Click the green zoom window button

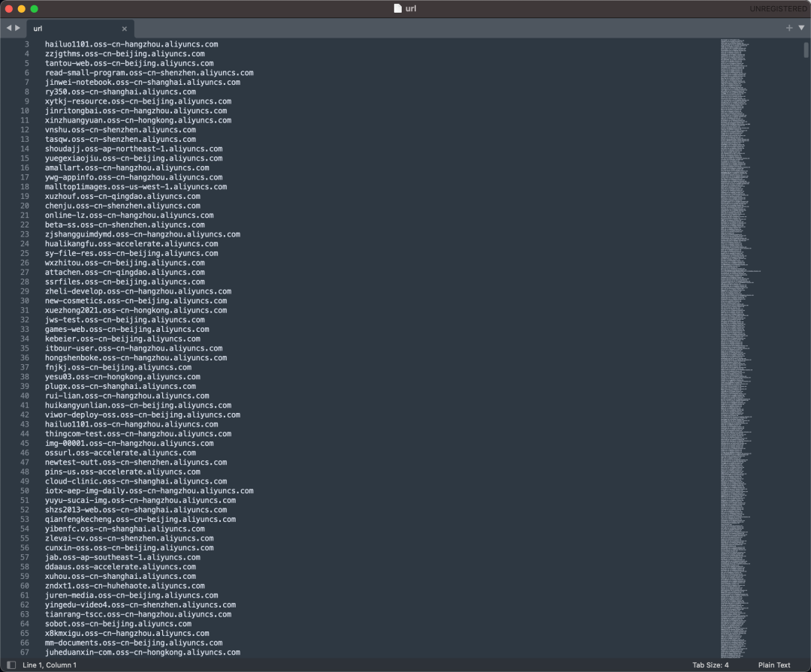[x=34, y=8]
